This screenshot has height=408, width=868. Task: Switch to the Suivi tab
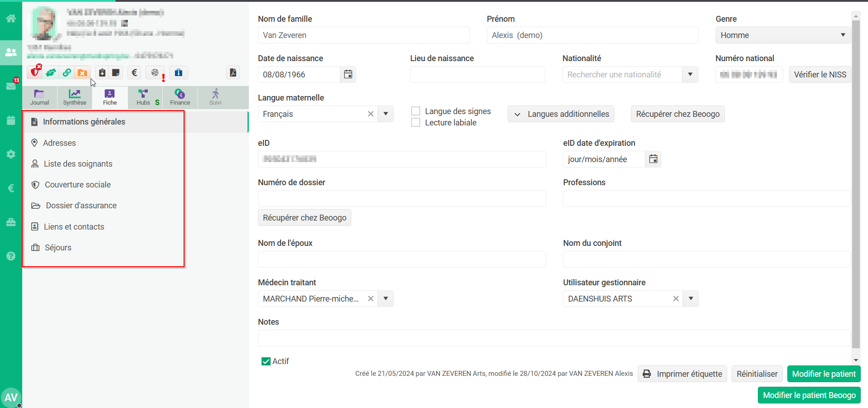pyautogui.click(x=215, y=97)
